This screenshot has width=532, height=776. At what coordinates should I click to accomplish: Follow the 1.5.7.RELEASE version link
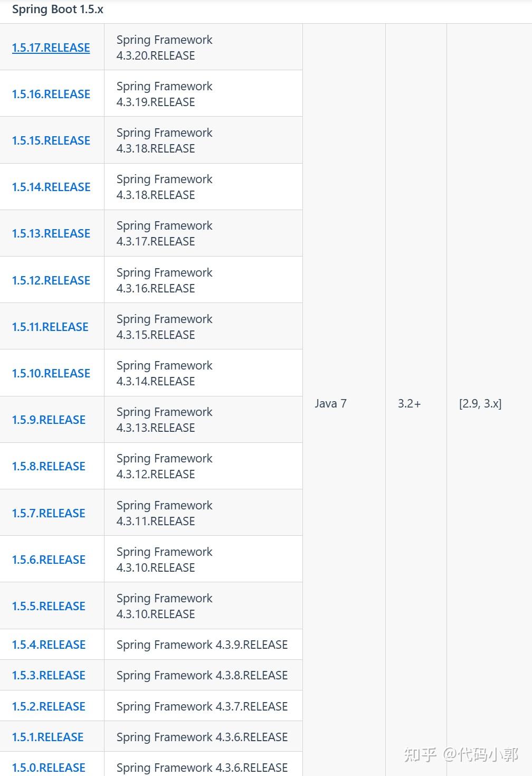pos(49,513)
